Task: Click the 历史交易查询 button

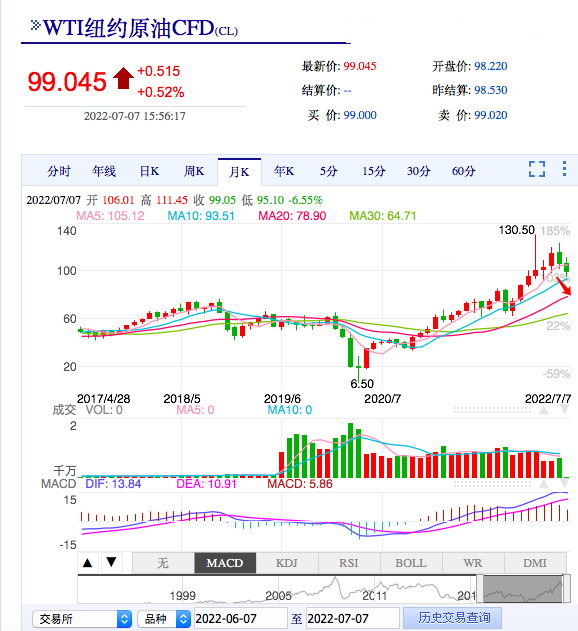Action: (x=452, y=618)
